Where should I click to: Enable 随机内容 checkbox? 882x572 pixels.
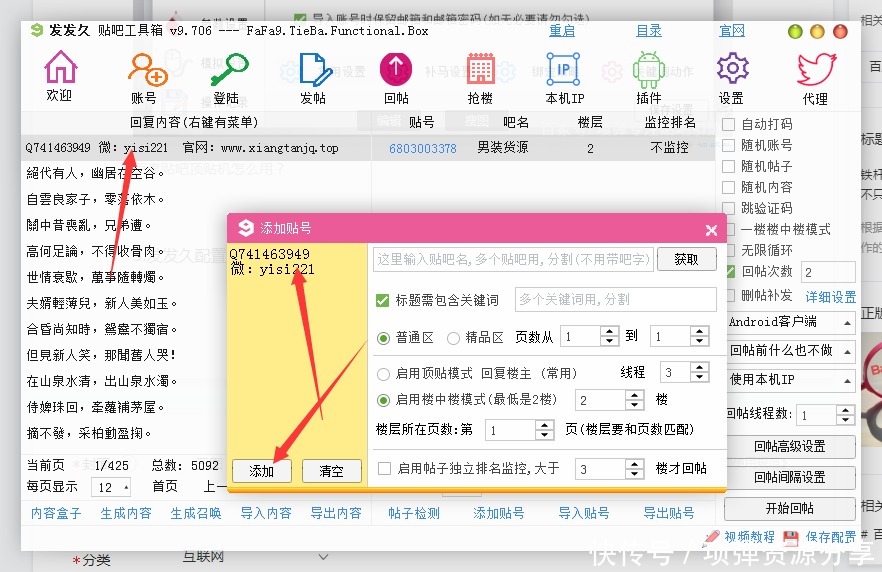point(728,187)
